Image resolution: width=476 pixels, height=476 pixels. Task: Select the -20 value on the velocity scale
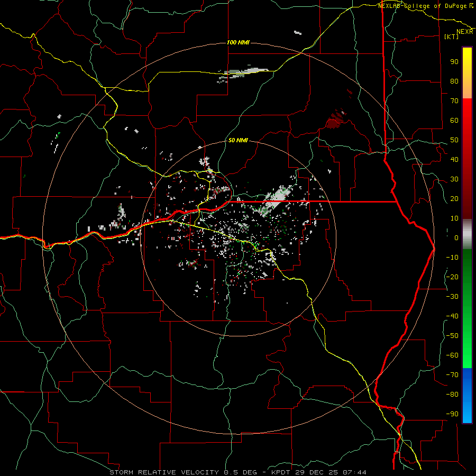[x=452, y=277]
